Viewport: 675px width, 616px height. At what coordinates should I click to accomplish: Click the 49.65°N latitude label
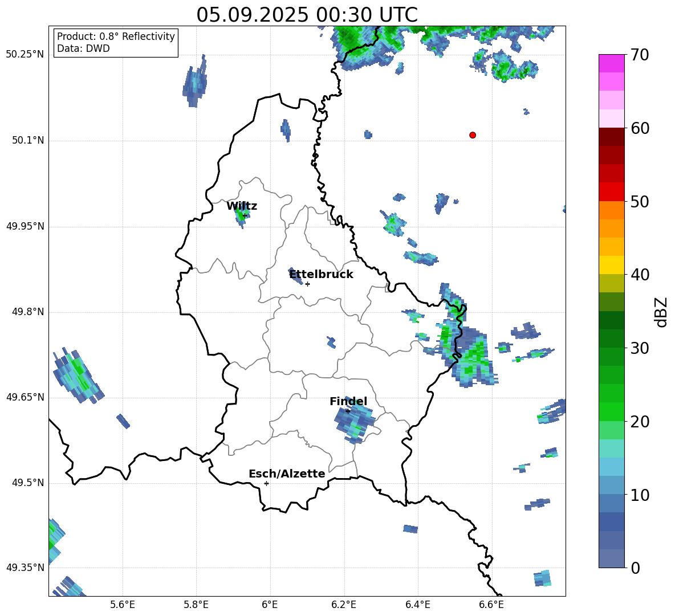click(x=25, y=397)
